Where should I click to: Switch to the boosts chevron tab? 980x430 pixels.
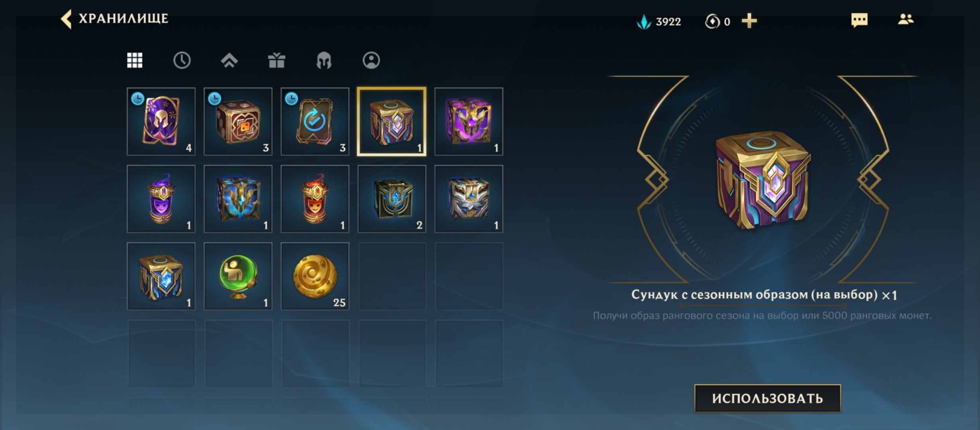(229, 61)
